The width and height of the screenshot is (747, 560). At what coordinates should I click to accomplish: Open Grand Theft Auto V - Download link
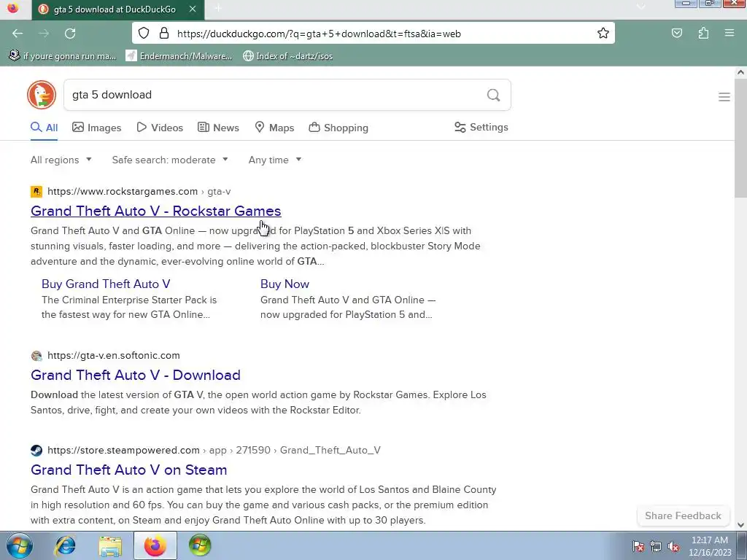135,376
